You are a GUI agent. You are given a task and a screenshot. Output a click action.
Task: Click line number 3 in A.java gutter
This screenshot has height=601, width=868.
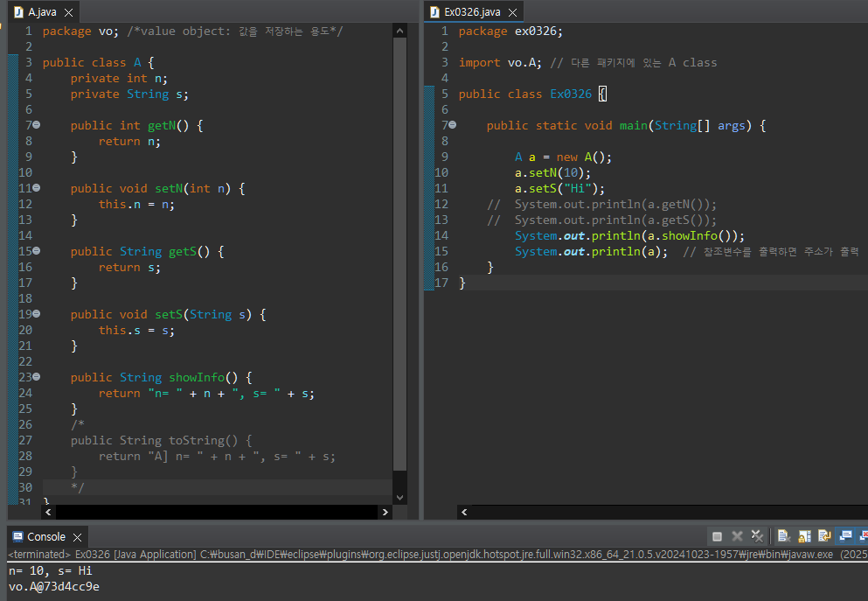tap(29, 63)
